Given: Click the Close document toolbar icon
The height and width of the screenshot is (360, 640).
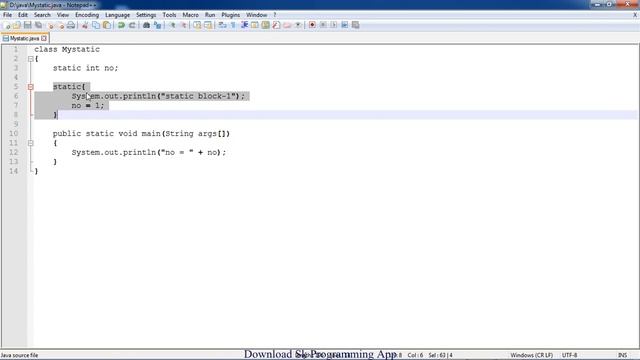Looking at the screenshot, I should (x=51, y=25).
